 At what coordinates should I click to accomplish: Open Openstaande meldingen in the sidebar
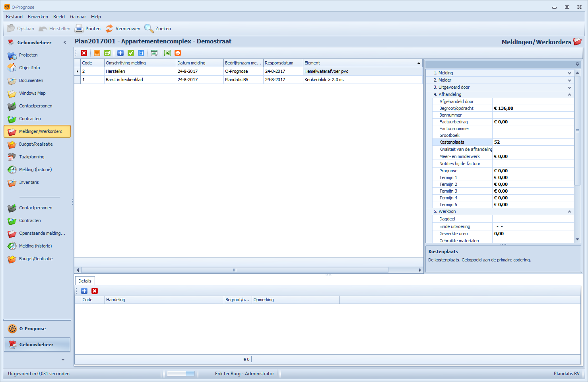click(37, 233)
